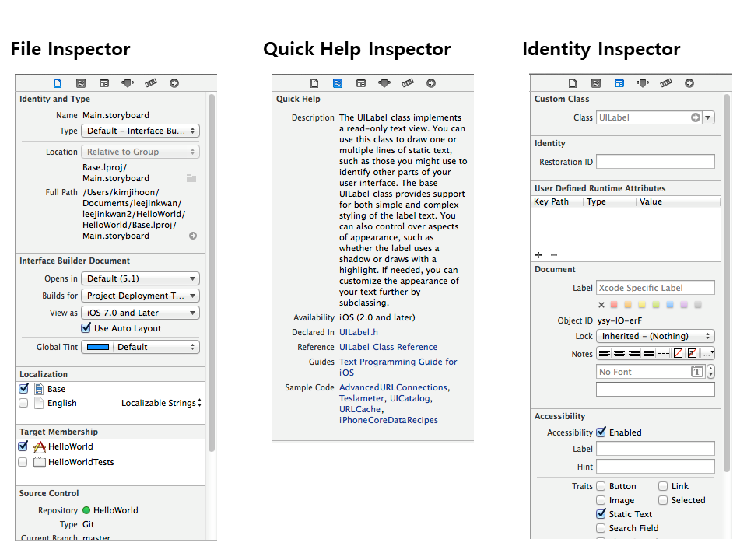Open the UILabel Class Reference link
Image resolution: width=747 pixels, height=560 pixels.
[388, 347]
